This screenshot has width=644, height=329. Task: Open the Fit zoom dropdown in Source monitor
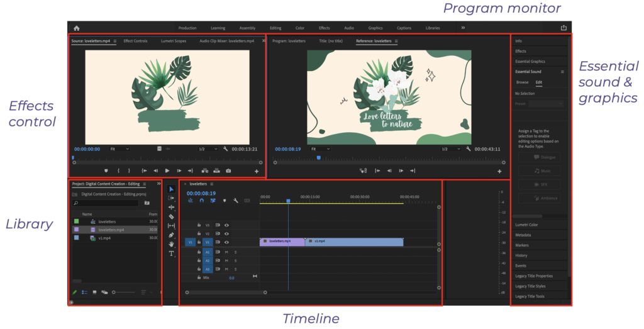tap(119, 149)
